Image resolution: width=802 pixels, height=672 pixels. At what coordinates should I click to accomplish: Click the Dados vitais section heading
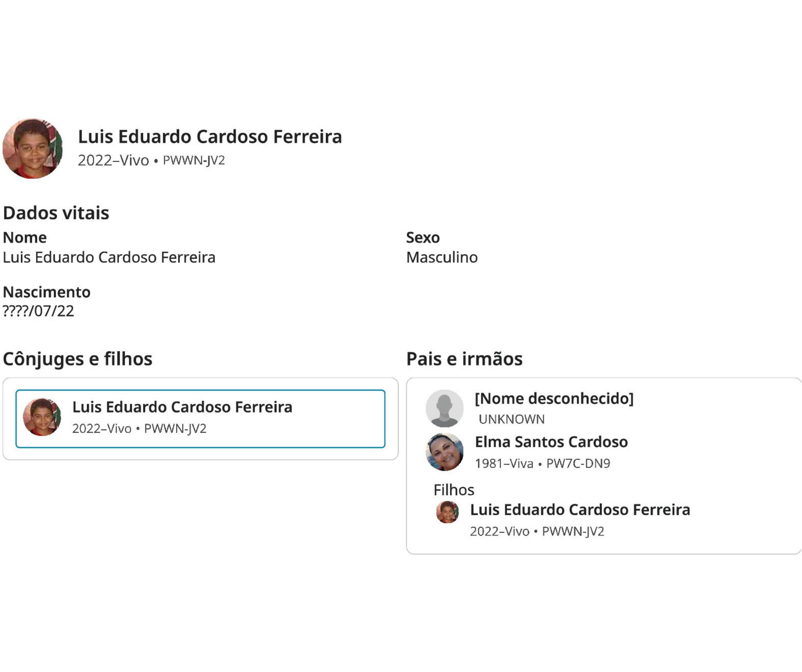point(56,213)
